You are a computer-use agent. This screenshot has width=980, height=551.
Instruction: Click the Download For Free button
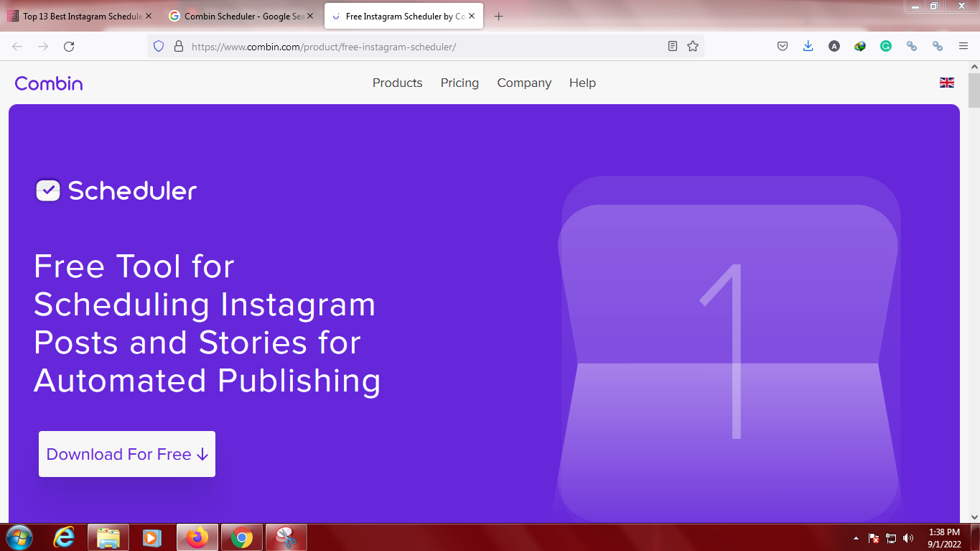[127, 454]
